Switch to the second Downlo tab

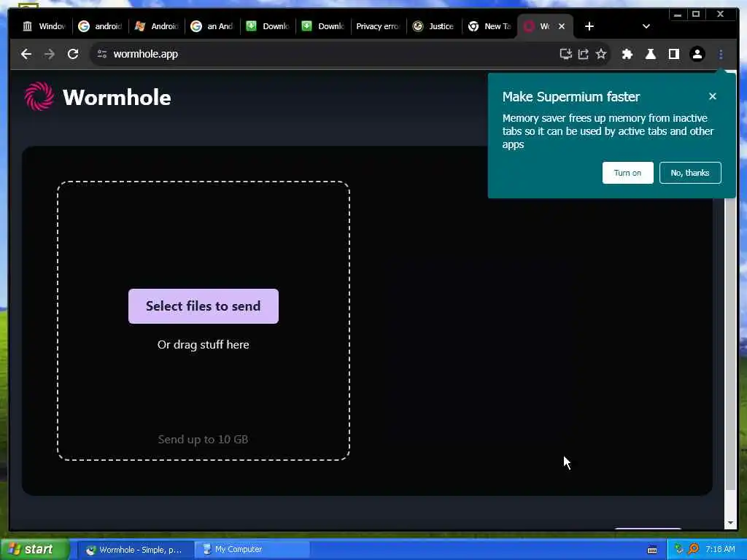pos(324,26)
